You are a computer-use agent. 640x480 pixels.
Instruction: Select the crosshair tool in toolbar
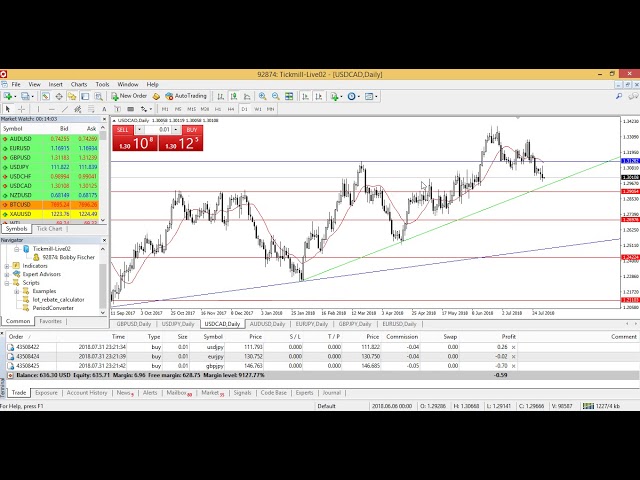pos(20,108)
